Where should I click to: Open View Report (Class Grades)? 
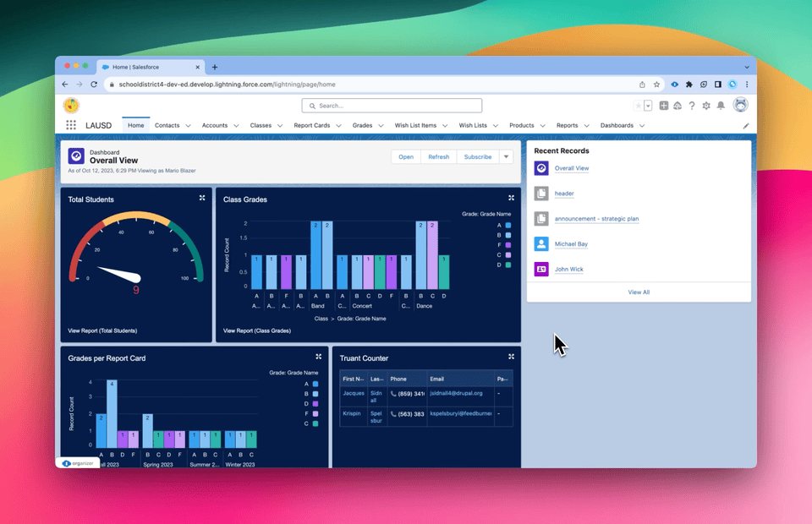pyautogui.click(x=257, y=330)
